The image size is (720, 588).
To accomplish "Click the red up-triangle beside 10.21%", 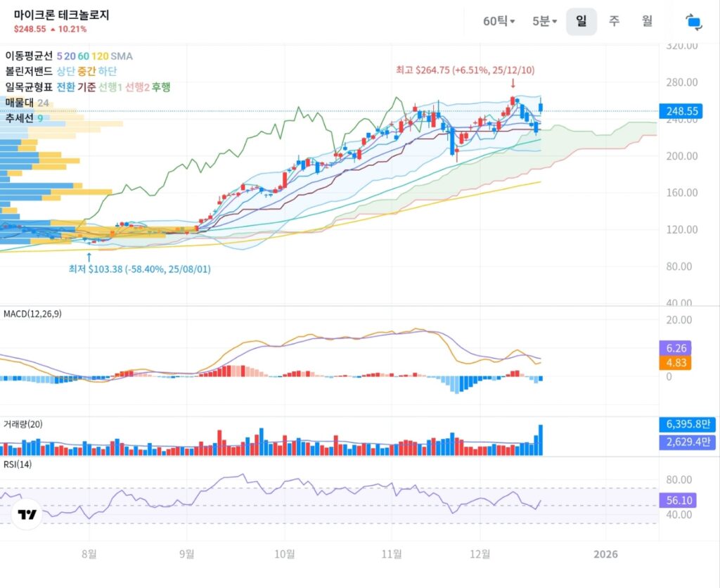I will point(53,30).
